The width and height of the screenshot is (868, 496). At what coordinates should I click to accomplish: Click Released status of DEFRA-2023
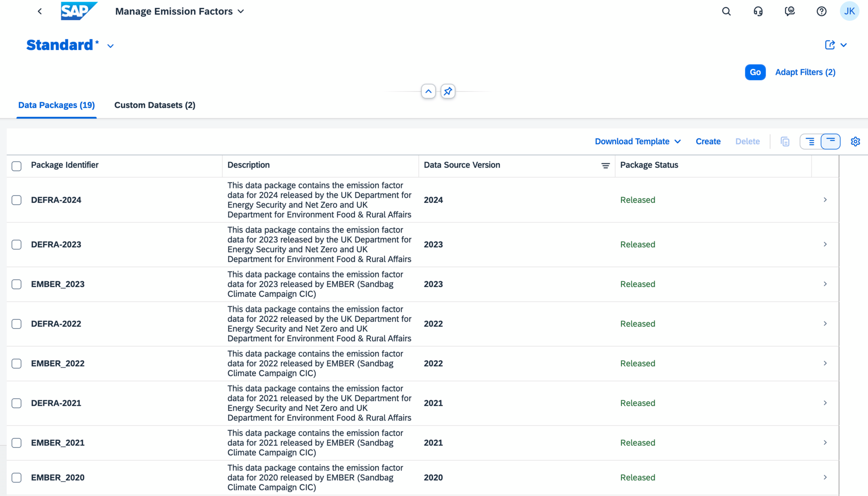click(637, 244)
